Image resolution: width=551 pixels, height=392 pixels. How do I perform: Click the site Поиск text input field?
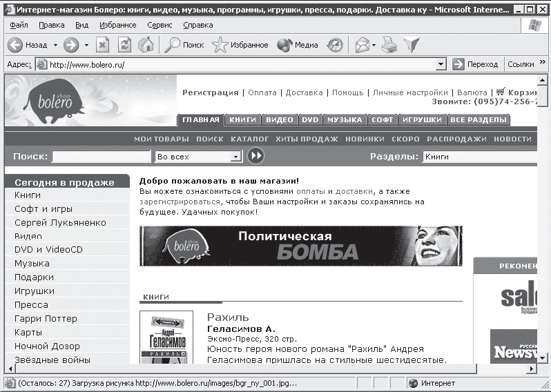pyautogui.click(x=101, y=157)
